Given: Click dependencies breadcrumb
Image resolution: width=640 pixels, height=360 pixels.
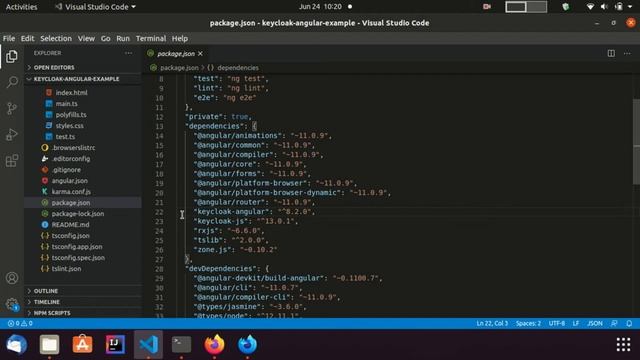Looking at the screenshot, I should pos(238,68).
